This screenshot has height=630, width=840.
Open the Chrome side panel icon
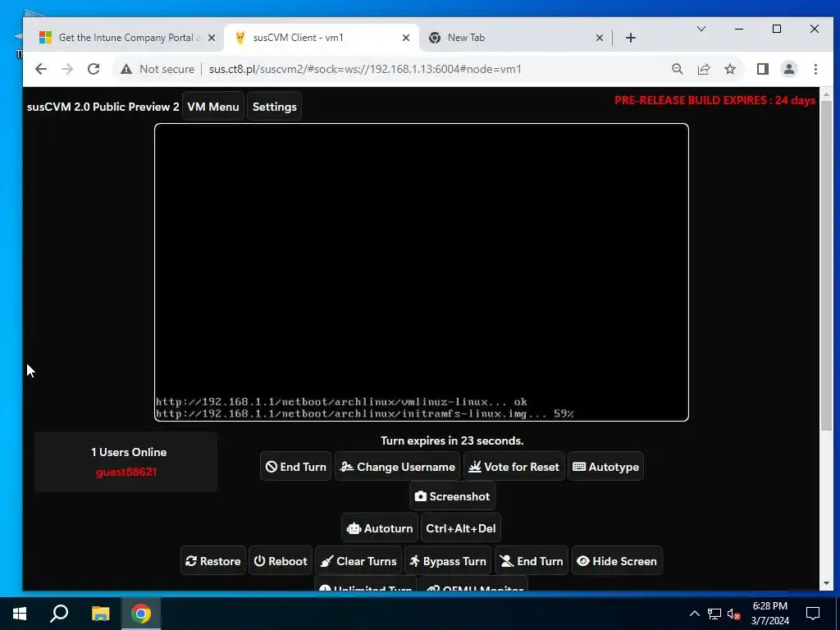tap(762, 69)
